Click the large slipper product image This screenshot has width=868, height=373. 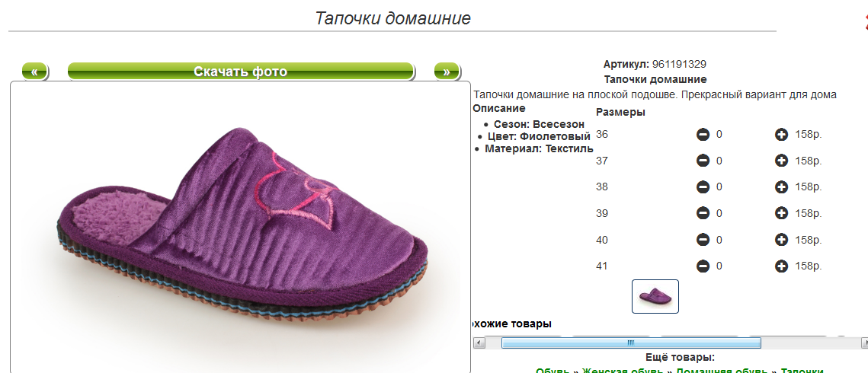pyautogui.click(x=240, y=227)
